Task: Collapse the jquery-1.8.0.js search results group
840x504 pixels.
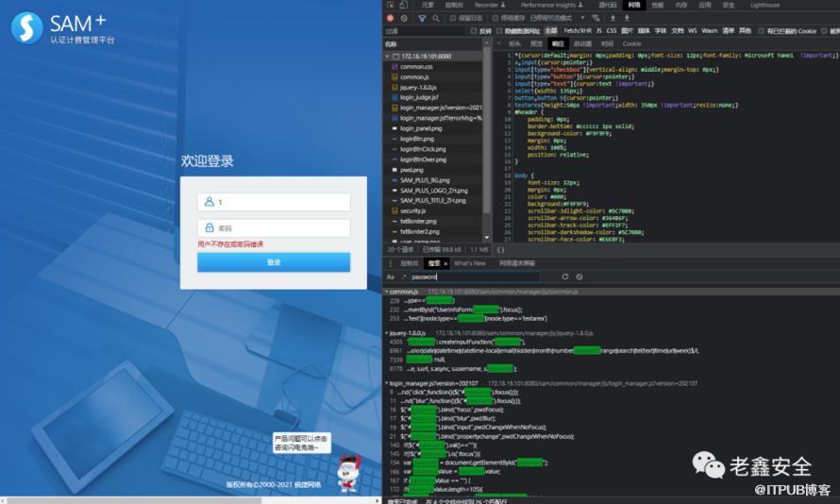Action: (388, 333)
